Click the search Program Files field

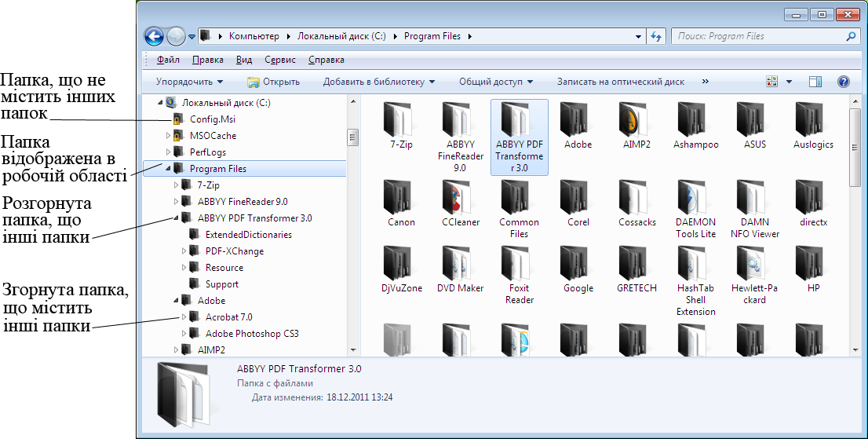(765, 37)
